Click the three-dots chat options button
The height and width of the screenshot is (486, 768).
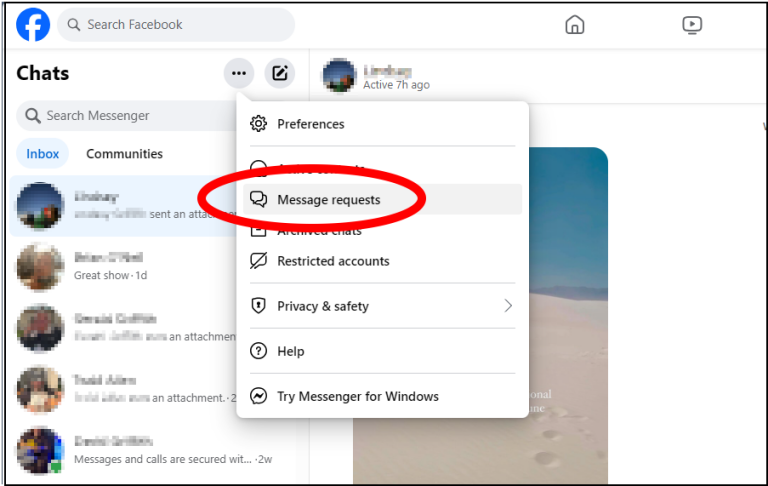238,73
